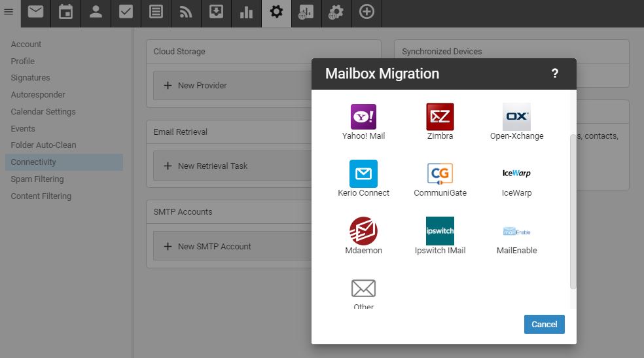Open the hamburger menu icon
644x358 pixels.
tap(9, 12)
